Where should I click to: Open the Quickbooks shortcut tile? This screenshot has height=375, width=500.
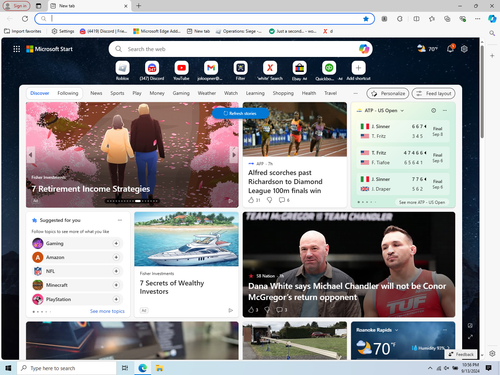click(329, 68)
